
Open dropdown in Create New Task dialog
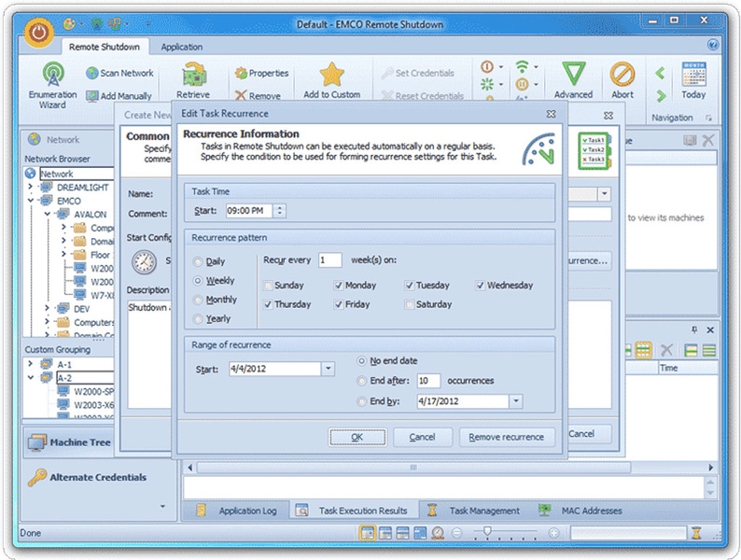(x=605, y=194)
